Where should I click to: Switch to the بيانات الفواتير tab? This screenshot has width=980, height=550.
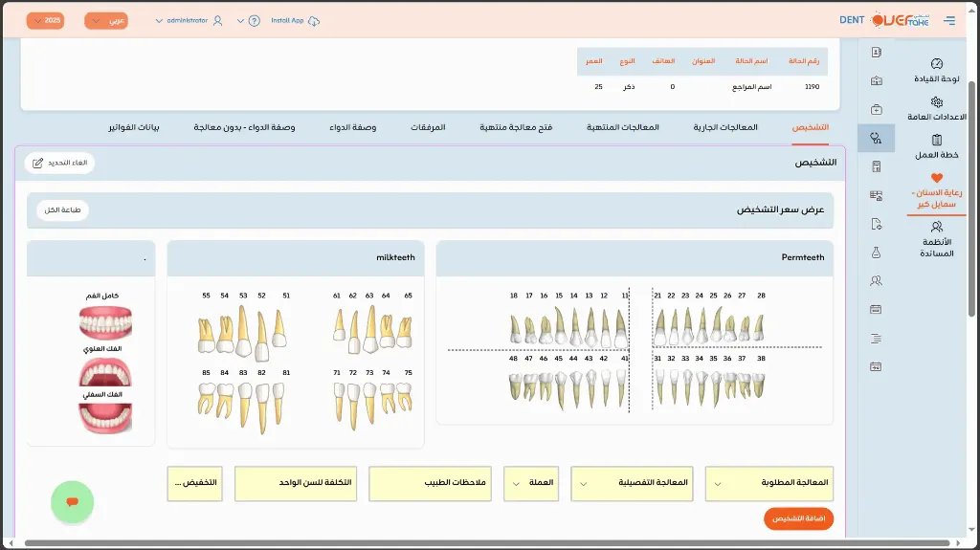[x=133, y=127]
